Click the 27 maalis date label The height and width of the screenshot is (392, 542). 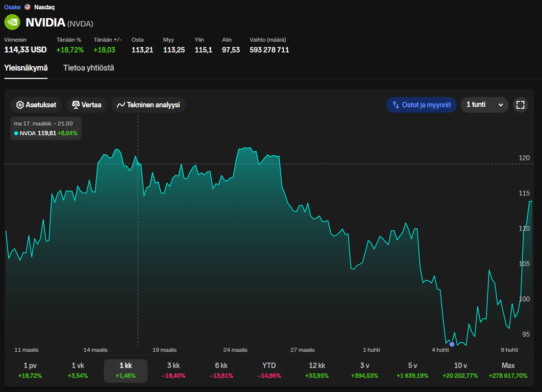click(x=302, y=350)
